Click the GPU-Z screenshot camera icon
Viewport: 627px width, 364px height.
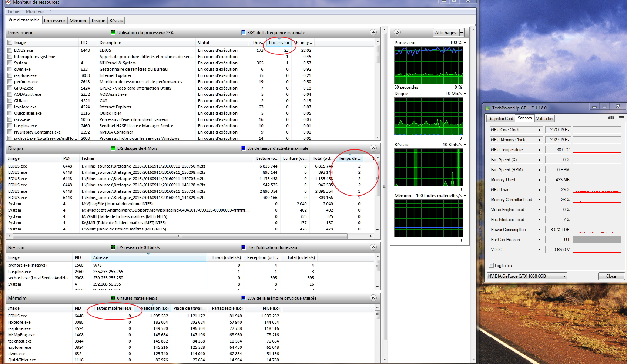(611, 118)
